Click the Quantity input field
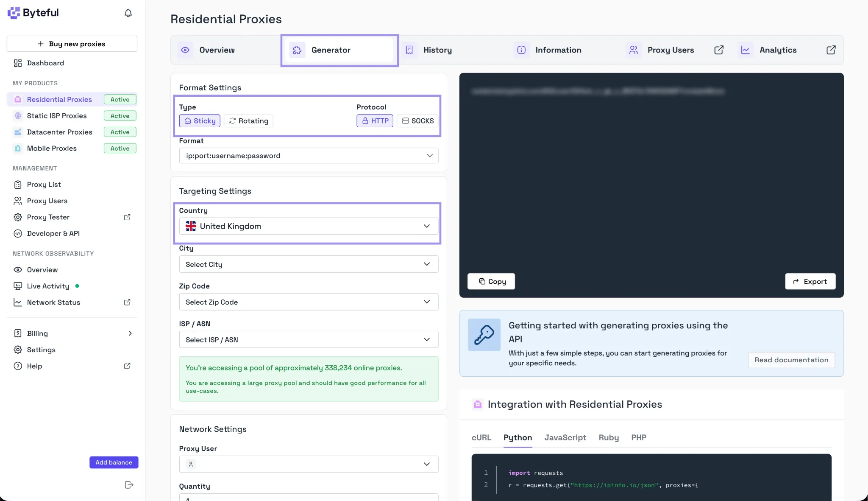 (x=309, y=497)
